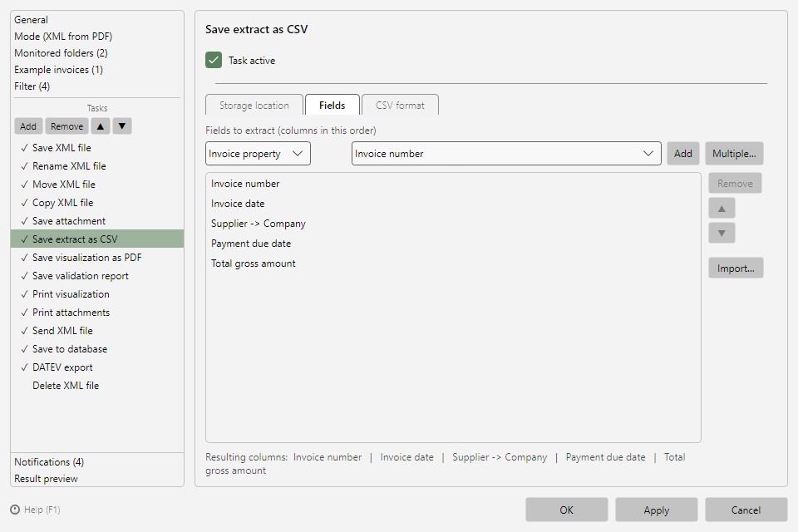
Task: Select the Print attachments task
Action: (x=97, y=313)
